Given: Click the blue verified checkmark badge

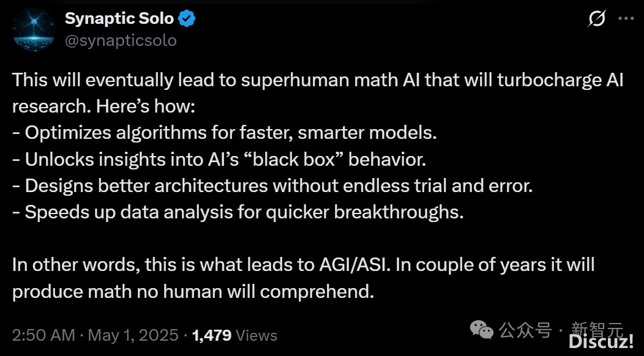Looking at the screenshot, I should pyautogui.click(x=187, y=19).
